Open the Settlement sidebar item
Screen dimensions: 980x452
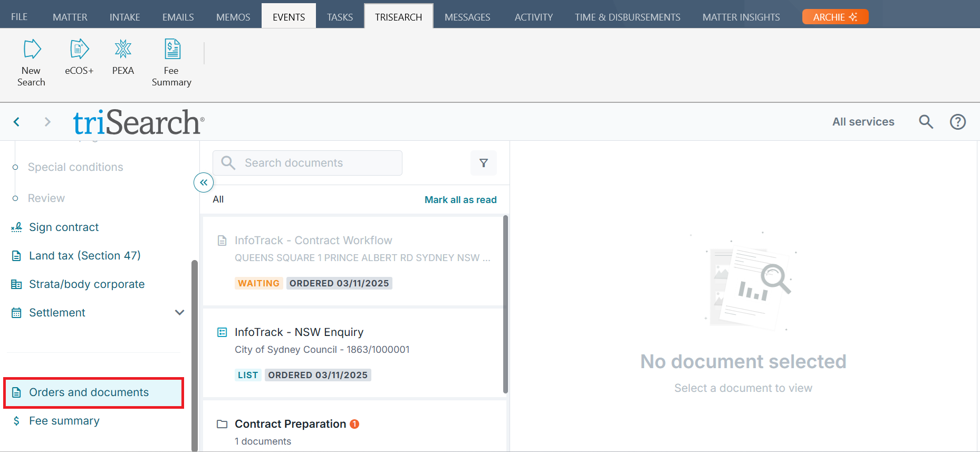pos(57,313)
